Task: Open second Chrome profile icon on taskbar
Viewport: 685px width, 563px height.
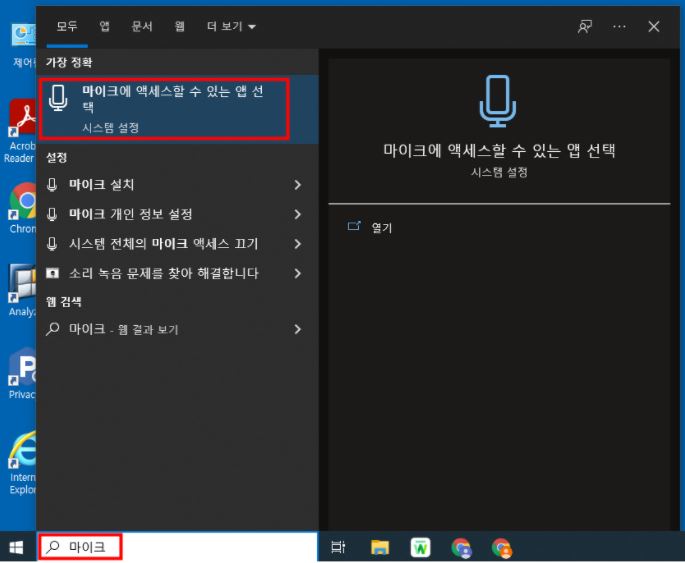Action: 502,548
